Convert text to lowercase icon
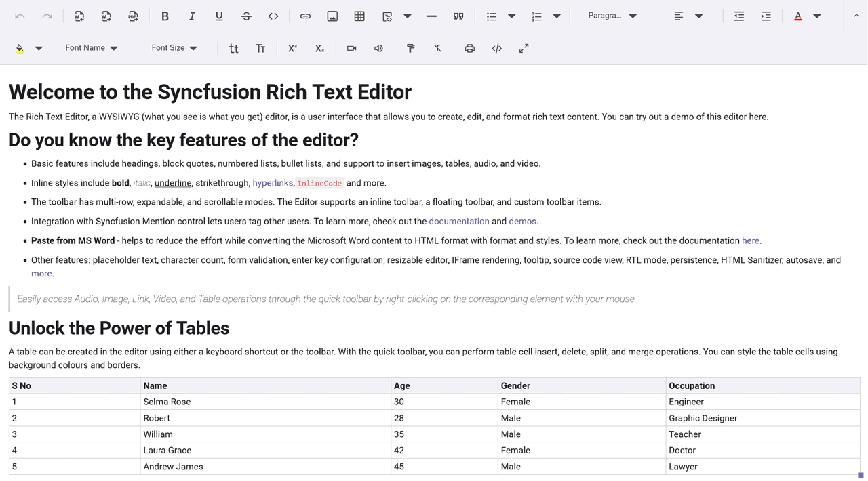This screenshot has width=868, height=481. click(x=233, y=48)
